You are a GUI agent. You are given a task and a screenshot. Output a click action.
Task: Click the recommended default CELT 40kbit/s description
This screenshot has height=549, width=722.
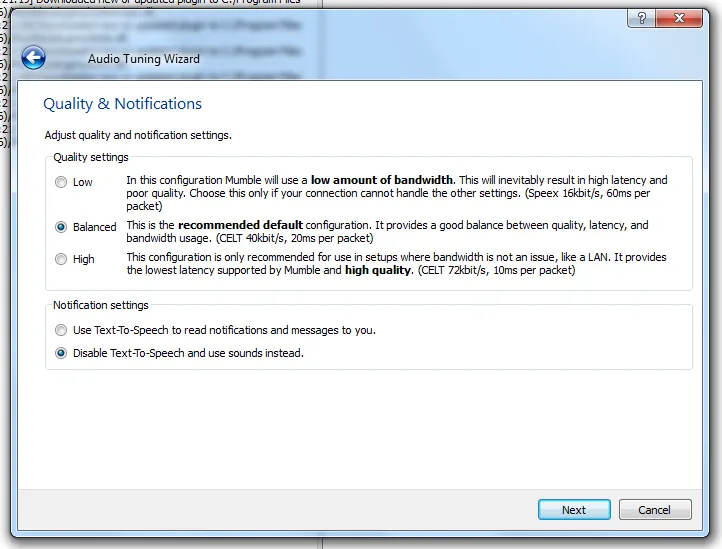click(x=386, y=232)
